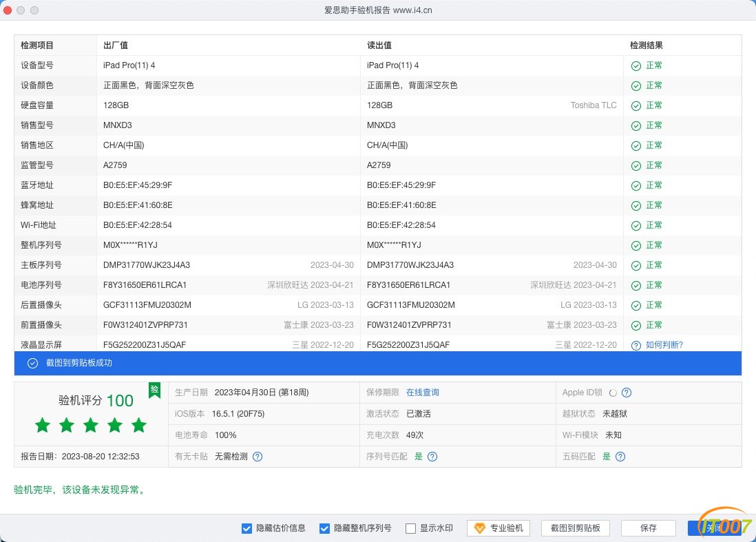Screen dimensions: 756x542
Task: Click the 出厂值 column header
Action: pyautogui.click(x=116, y=45)
